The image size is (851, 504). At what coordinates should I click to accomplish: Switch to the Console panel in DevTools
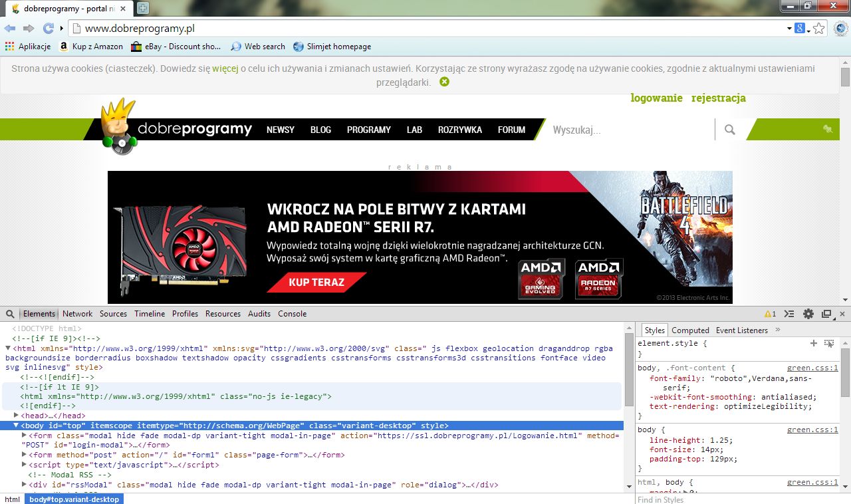pyautogui.click(x=292, y=314)
